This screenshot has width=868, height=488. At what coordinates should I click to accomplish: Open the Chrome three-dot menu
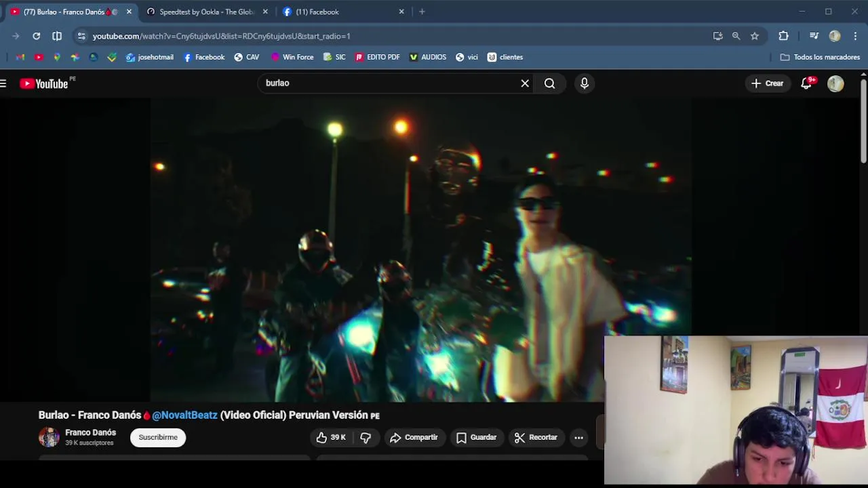[x=855, y=36]
